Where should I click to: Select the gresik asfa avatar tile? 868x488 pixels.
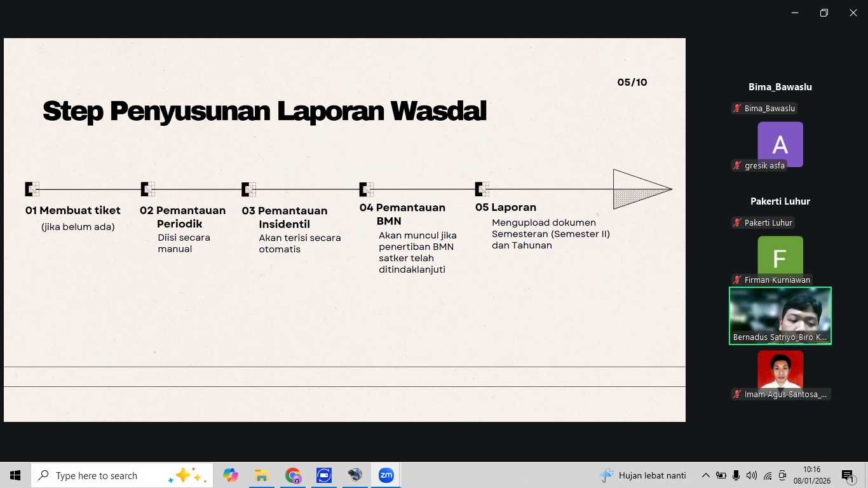[780, 144]
